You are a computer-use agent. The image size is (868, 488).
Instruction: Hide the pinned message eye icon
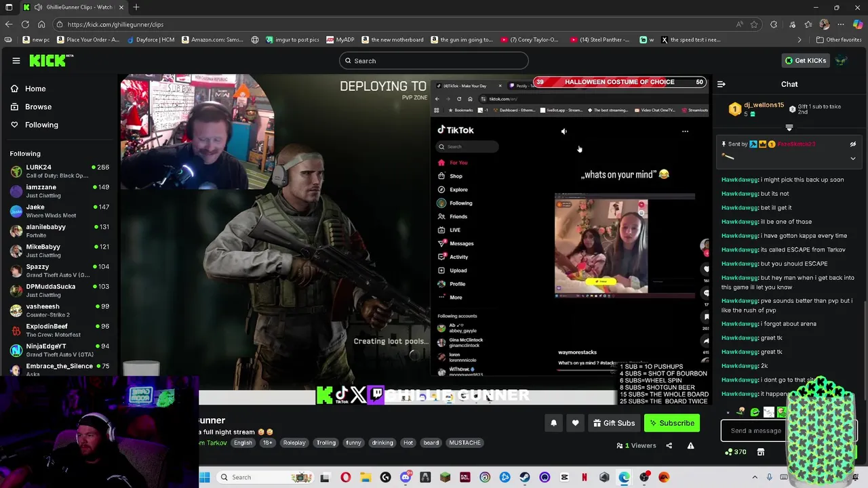coord(853,144)
